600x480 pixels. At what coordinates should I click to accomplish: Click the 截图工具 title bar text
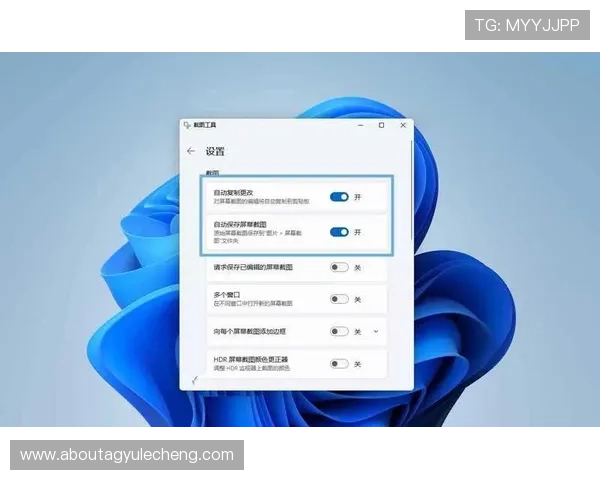pos(205,125)
